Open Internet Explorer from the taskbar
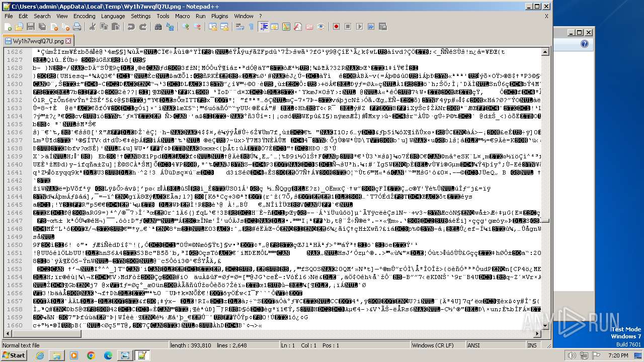 click(x=40, y=355)
